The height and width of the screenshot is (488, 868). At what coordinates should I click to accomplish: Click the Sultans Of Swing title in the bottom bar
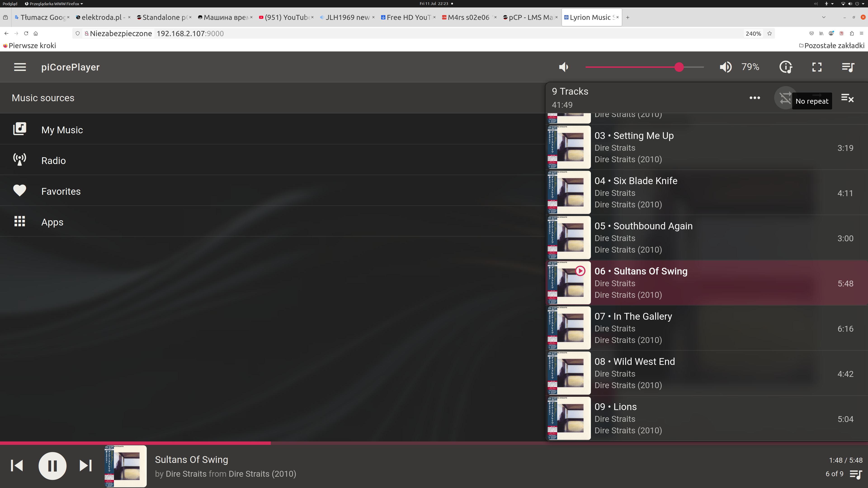(x=191, y=459)
